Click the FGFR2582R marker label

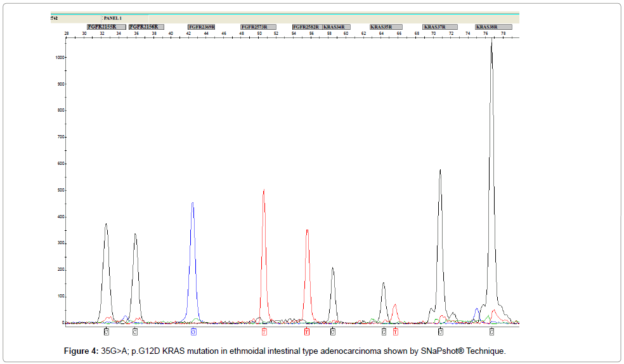[306, 27]
